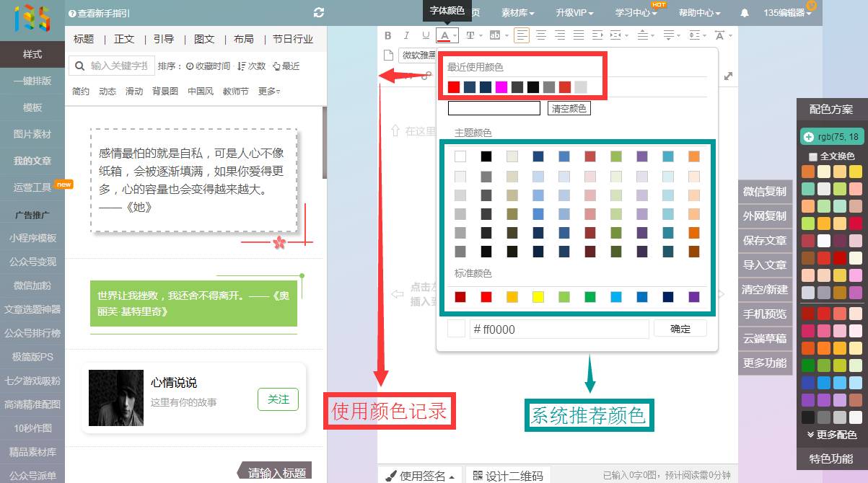The width and height of the screenshot is (868, 483).
Task: Click the justify alignment icon
Action: point(579,35)
